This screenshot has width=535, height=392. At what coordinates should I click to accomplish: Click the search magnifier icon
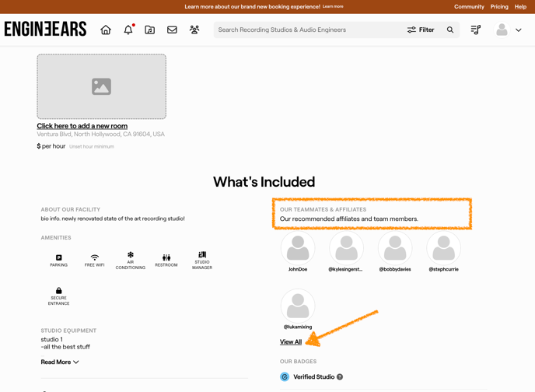450,30
